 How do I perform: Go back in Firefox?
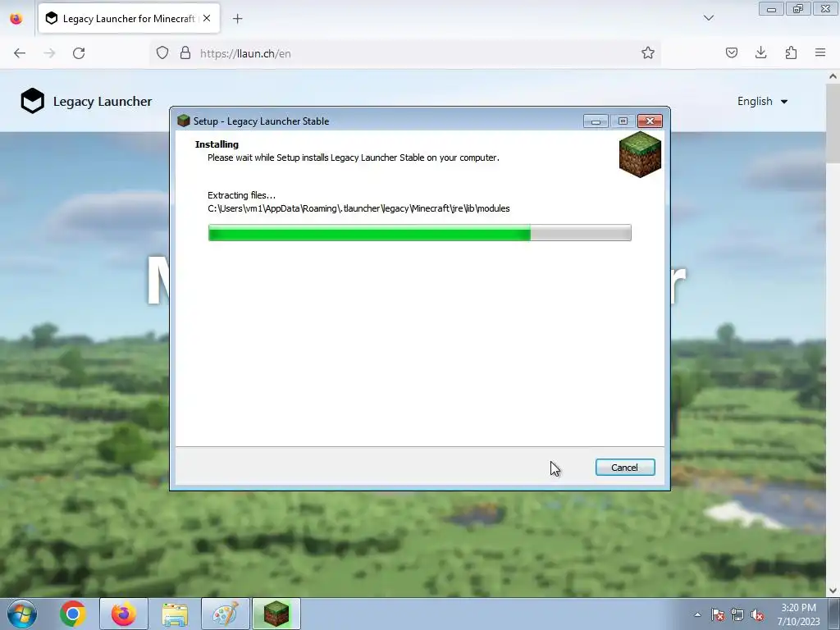coord(20,53)
